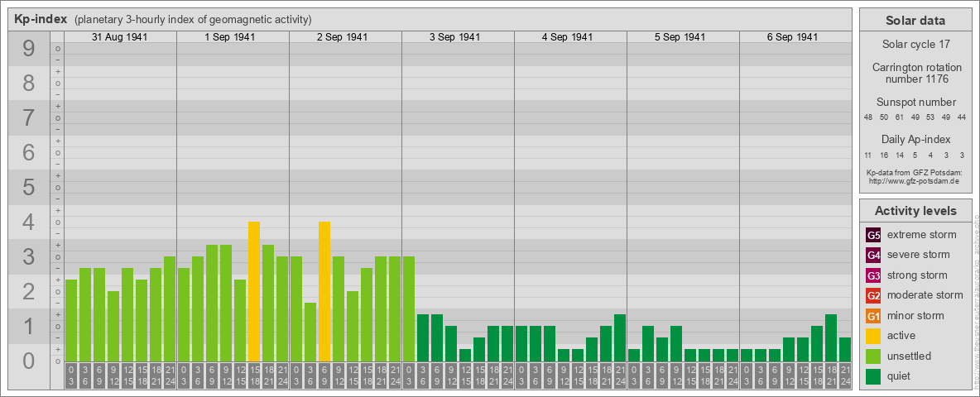Open the gfz-potsdam.de data source link
The width and height of the screenshot is (980, 397).
pyautogui.click(x=914, y=181)
